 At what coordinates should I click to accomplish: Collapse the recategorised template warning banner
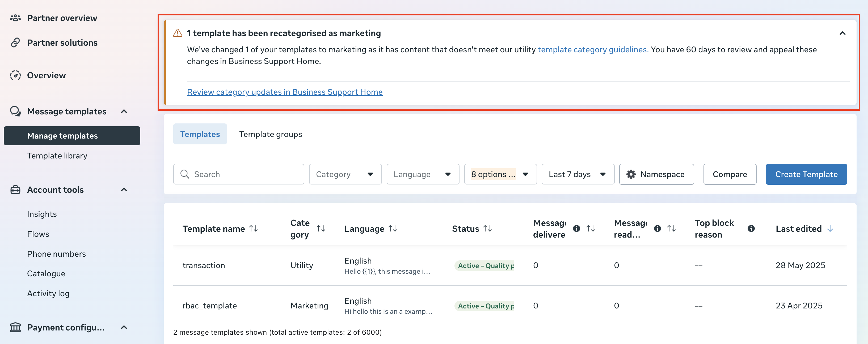click(x=842, y=33)
